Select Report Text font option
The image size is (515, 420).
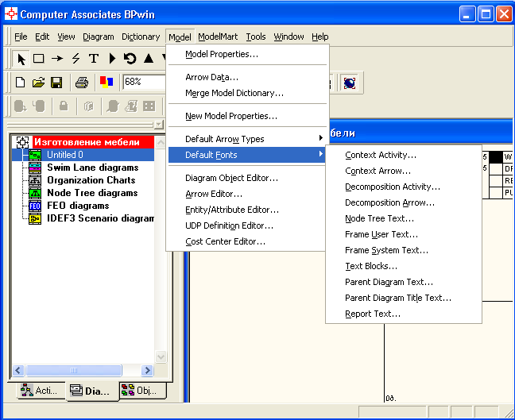pyautogui.click(x=404, y=314)
